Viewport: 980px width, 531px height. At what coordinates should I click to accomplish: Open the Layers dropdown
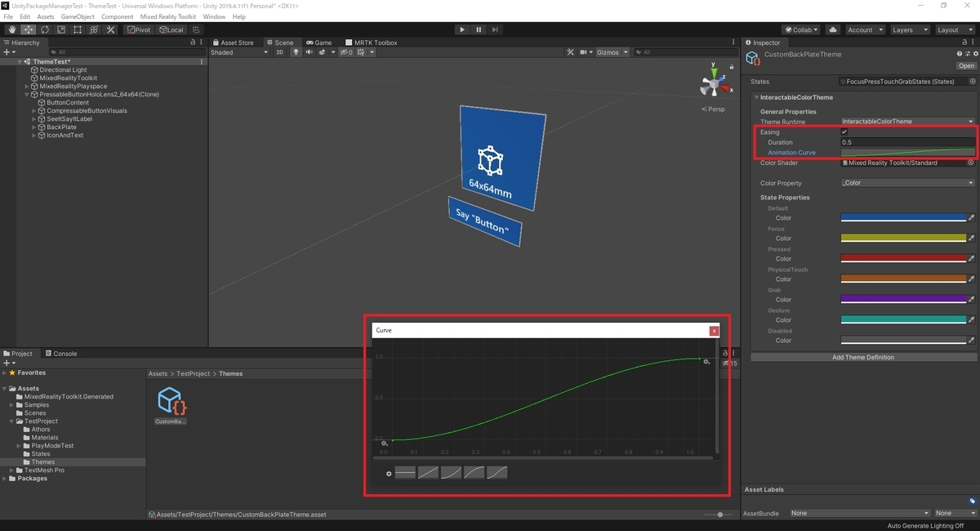[909, 29]
